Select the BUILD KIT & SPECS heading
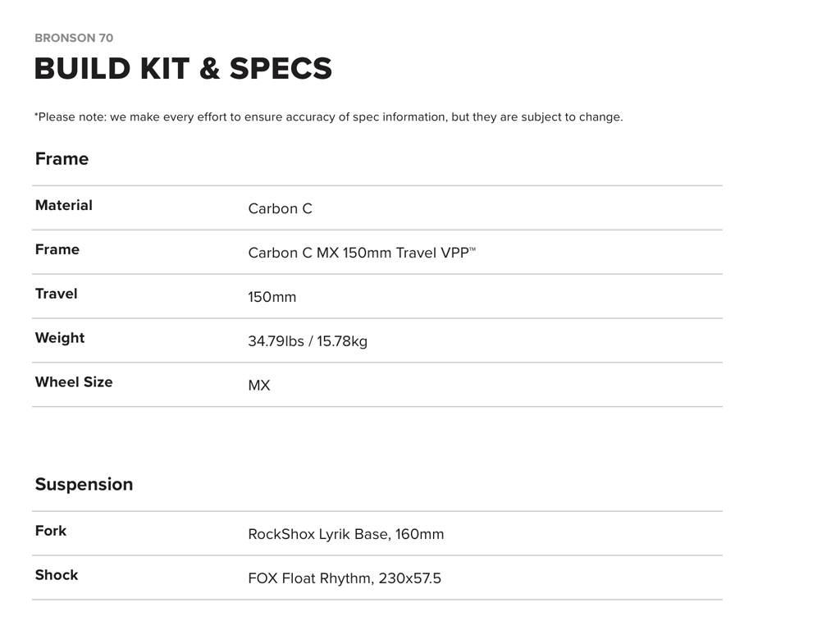The image size is (840, 630). click(183, 69)
